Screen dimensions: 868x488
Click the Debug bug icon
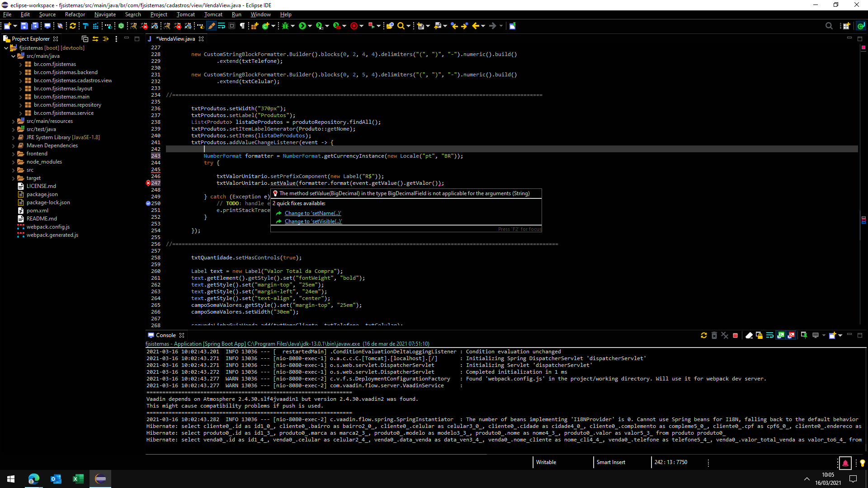(x=285, y=26)
